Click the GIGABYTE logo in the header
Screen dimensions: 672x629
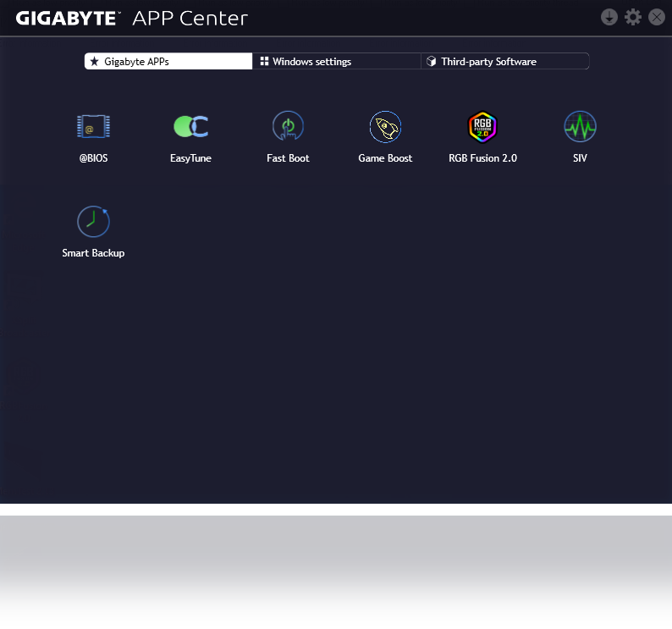point(68,18)
